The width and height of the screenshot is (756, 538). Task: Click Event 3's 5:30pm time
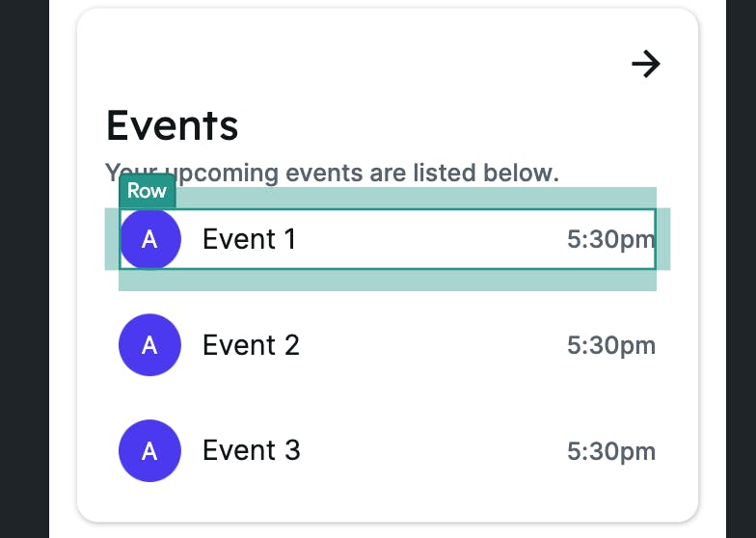(x=610, y=451)
